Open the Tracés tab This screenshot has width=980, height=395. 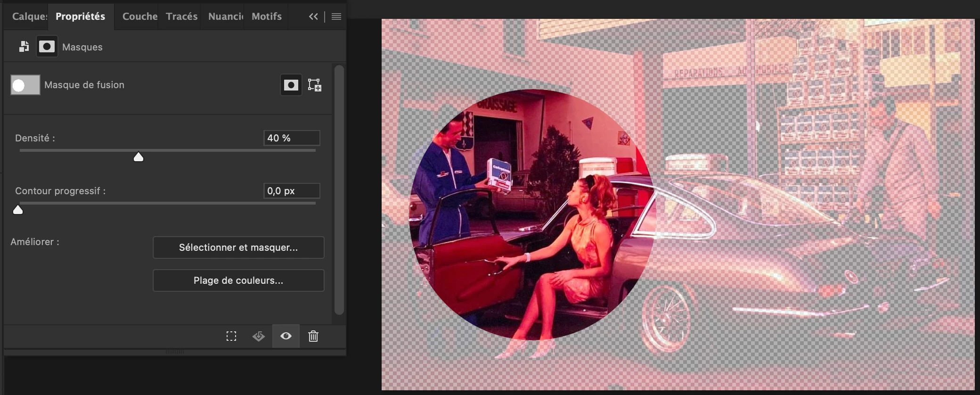181,16
